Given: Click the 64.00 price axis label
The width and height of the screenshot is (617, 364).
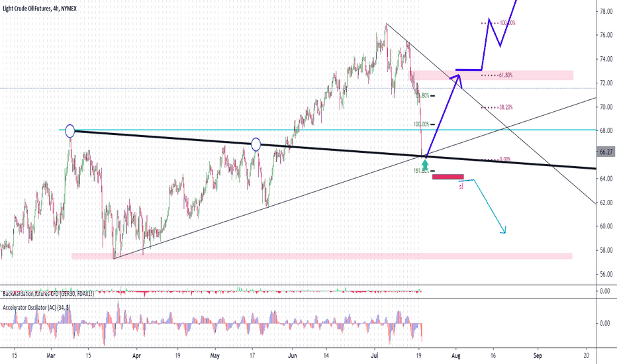Looking at the screenshot, I should 606,179.
